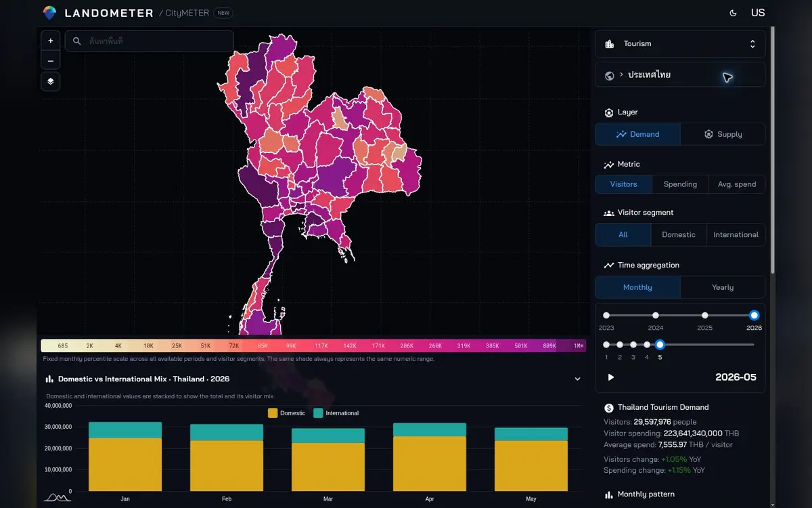Click the +1.05% visitors change value
Screen dimensions: 812x508
674,460
